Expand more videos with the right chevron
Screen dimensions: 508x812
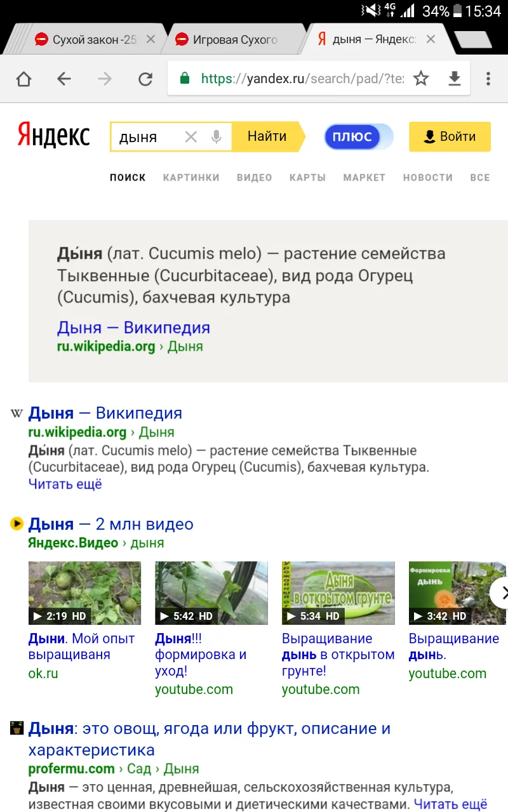504,593
